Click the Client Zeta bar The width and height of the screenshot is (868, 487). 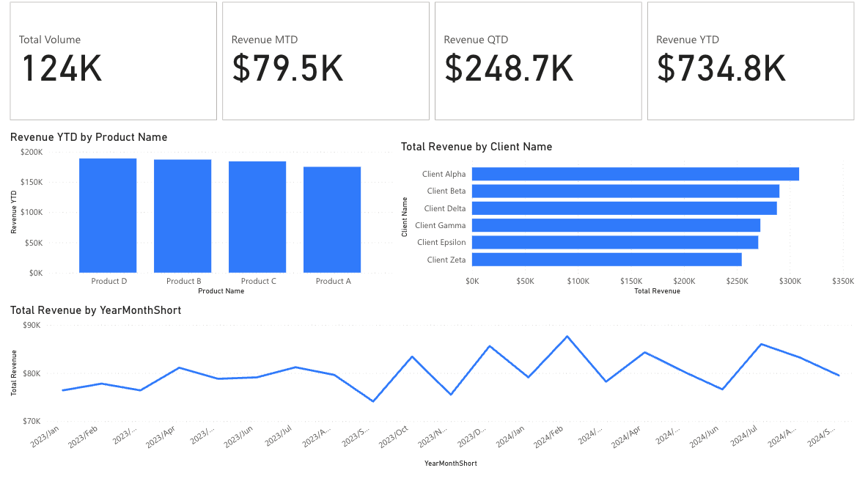coord(606,260)
